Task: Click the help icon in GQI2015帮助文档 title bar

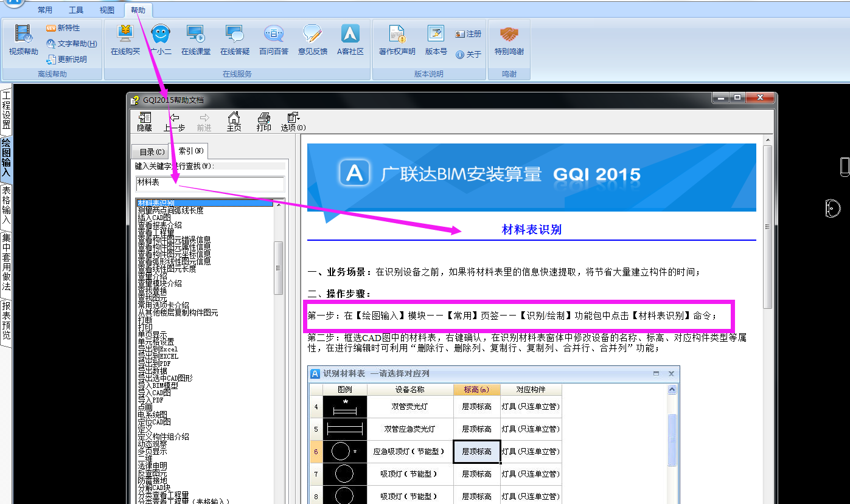Action: pos(135,100)
